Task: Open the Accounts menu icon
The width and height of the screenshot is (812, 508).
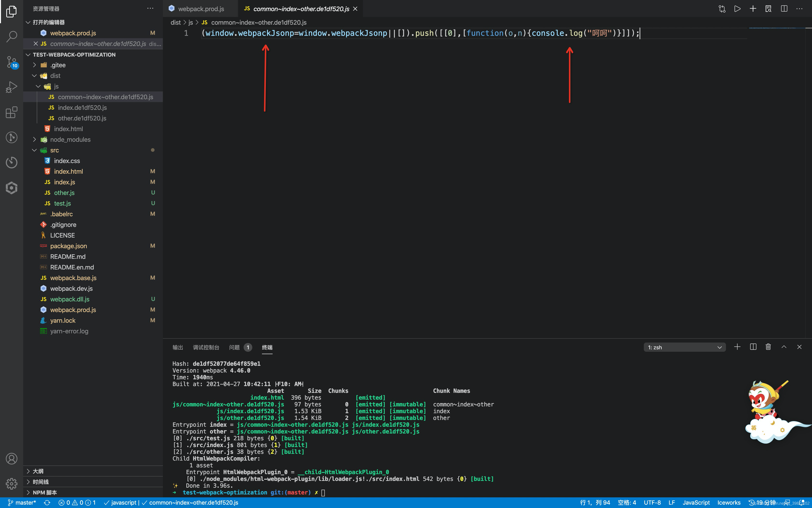Action: (11, 459)
